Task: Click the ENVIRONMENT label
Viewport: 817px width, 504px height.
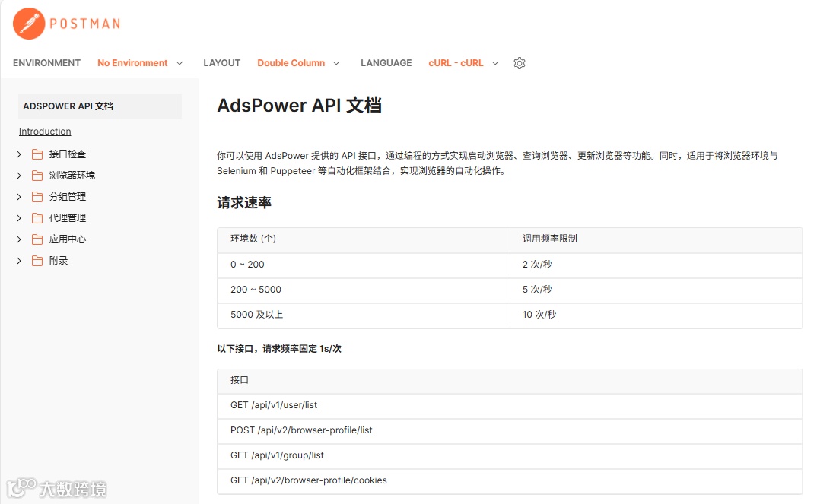Action: [x=47, y=63]
